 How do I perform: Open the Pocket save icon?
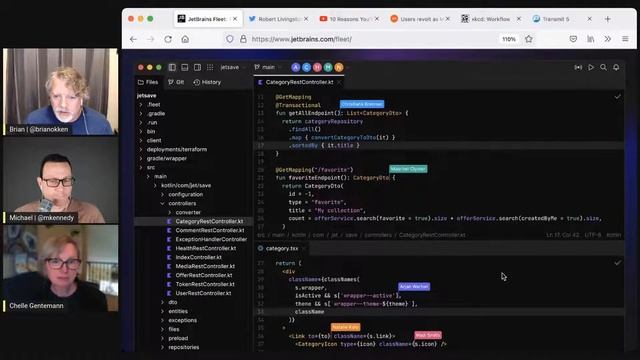click(573, 39)
